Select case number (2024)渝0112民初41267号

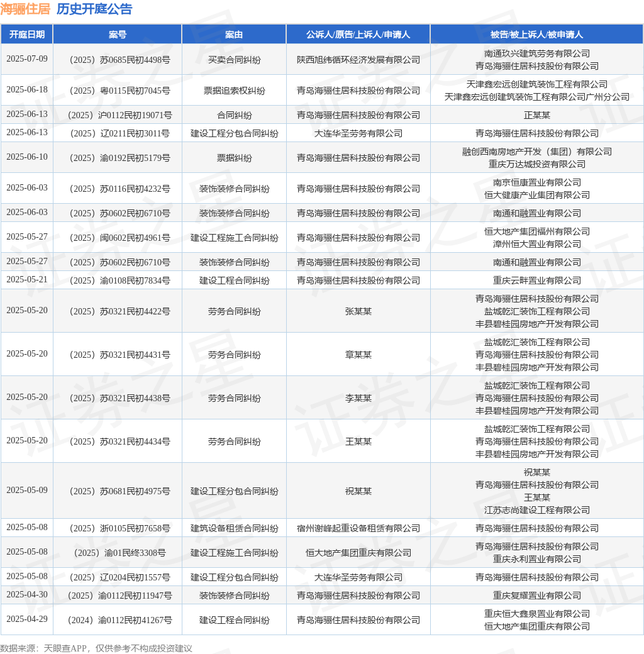119,620
